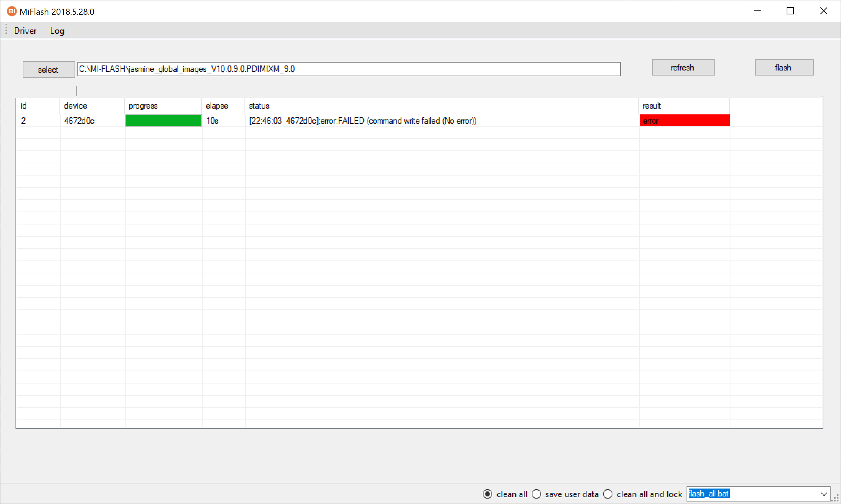The width and height of the screenshot is (841, 504).
Task: Close the MiFlash window
Action: click(x=823, y=11)
